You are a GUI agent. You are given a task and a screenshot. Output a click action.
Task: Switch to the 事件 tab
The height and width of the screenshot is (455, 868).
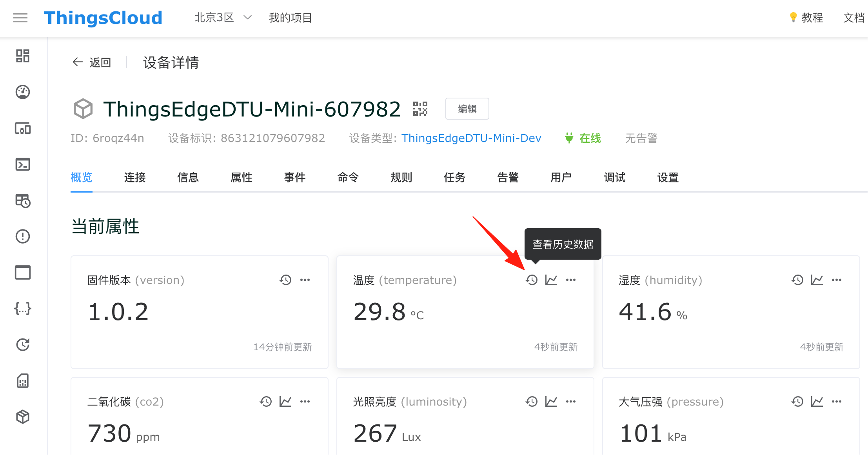[295, 178]
